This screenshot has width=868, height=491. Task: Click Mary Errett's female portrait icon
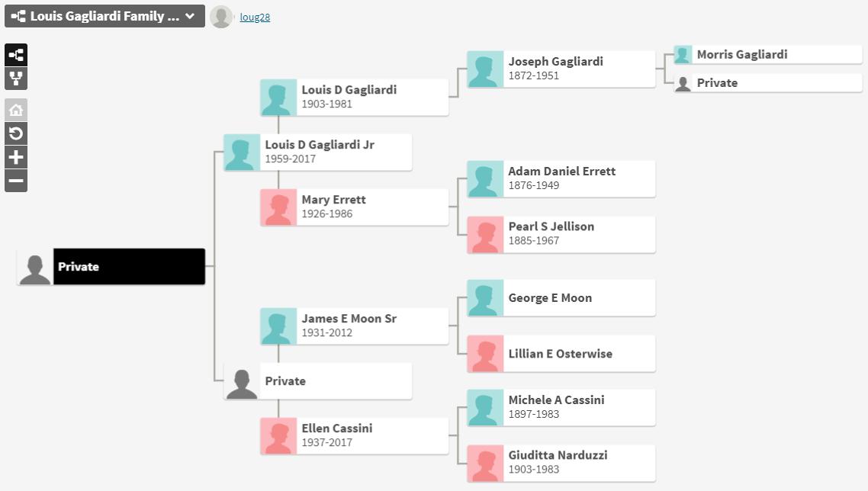pos(278,207)
